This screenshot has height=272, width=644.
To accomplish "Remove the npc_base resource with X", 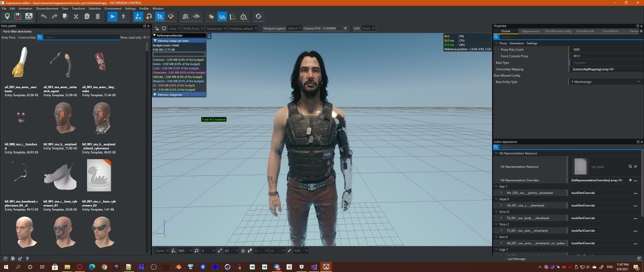I will tap(635, 166).
